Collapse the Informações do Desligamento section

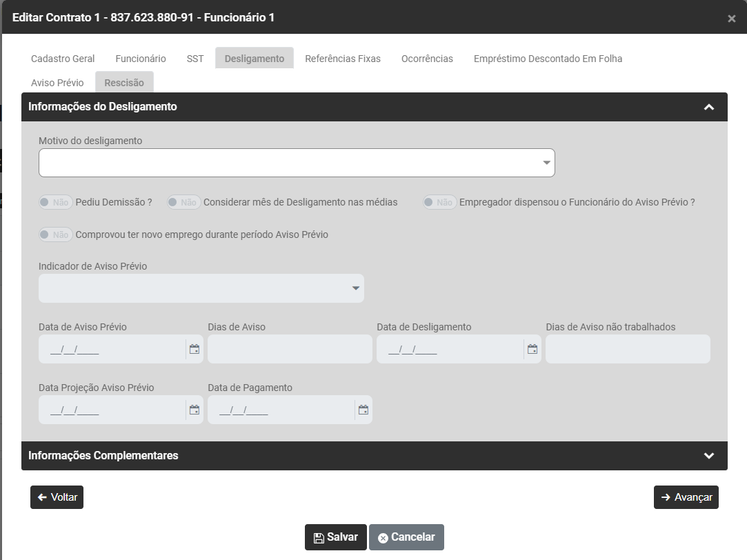click(x=708, y=107)
